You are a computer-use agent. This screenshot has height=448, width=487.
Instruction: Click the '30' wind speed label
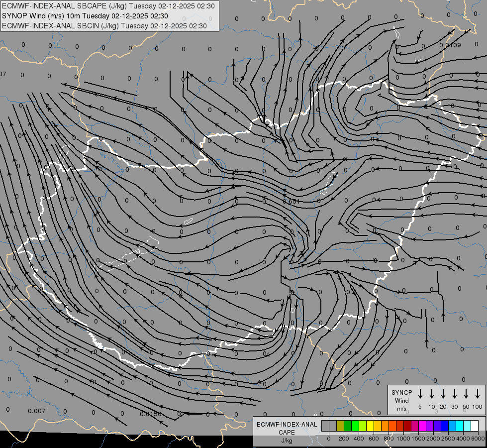pos(454,407)
